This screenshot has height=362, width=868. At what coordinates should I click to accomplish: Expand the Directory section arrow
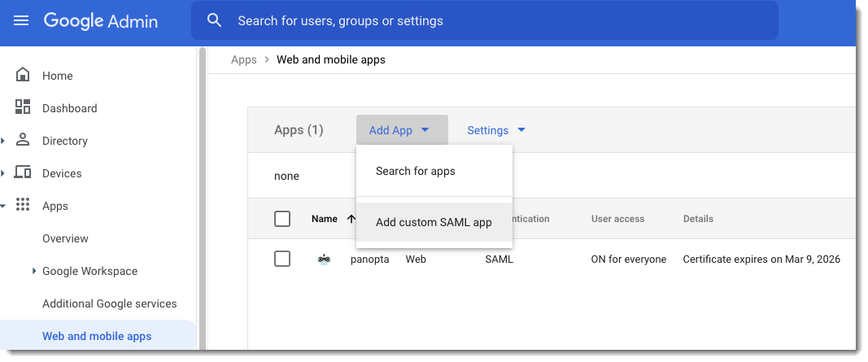point(4,141)
